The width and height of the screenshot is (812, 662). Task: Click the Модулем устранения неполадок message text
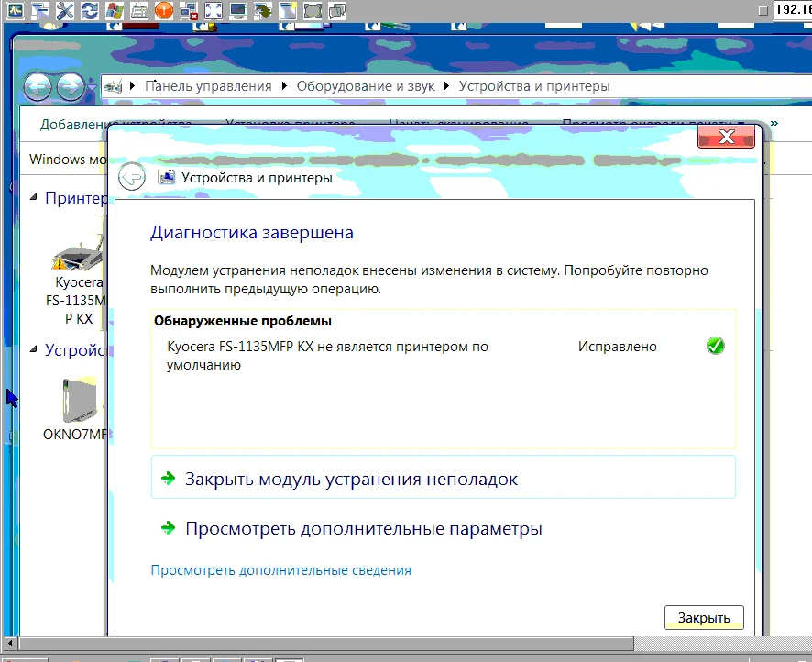pyautogui.click(x=429, y=280)
